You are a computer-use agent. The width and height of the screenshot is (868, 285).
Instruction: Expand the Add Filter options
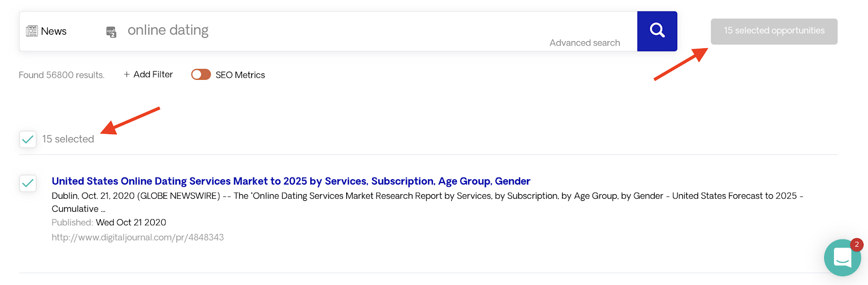148,74
